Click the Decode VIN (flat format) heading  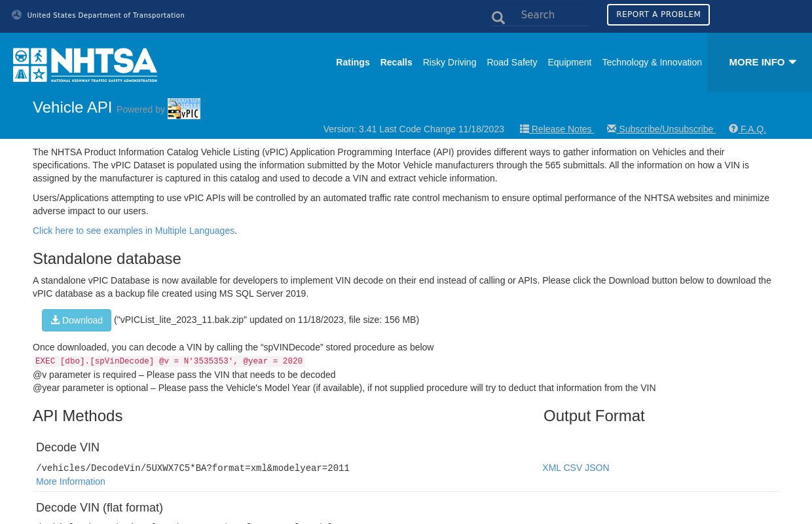[x=100, y=508]
